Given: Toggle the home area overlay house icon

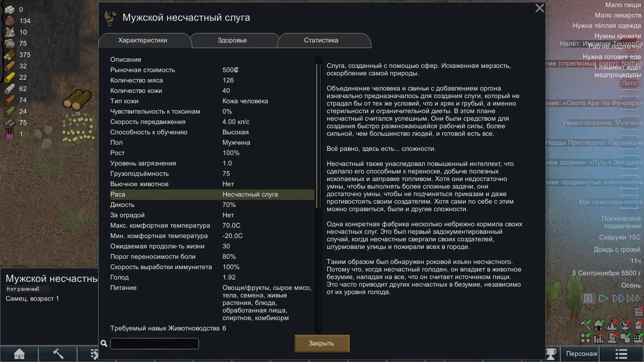Looking at the screenshot, I should (x=599, y=324).
